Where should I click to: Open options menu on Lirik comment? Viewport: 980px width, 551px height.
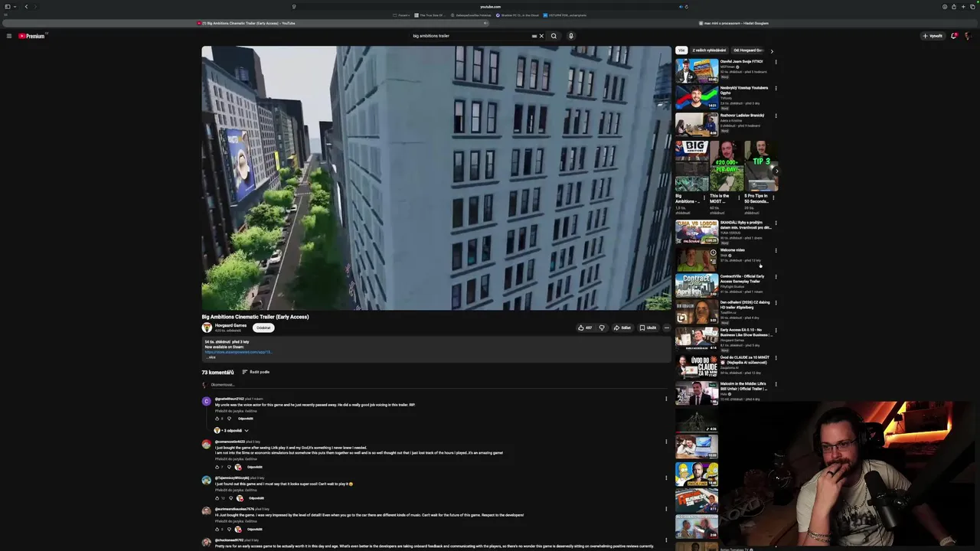tap(666, 442)
